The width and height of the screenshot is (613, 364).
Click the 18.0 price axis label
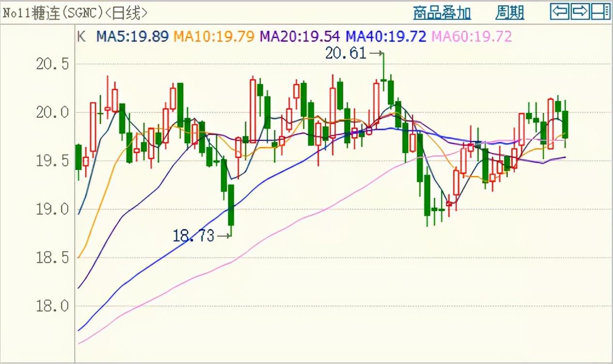[52, 306]
